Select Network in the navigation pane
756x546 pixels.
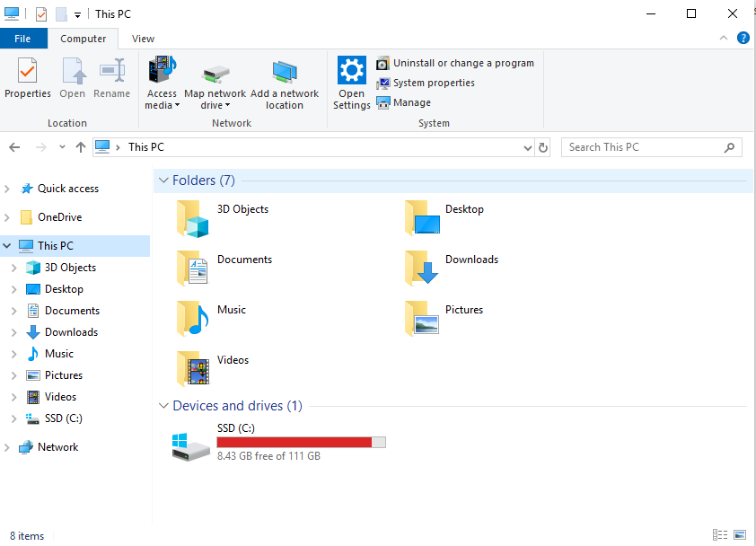tap(57, 447)
